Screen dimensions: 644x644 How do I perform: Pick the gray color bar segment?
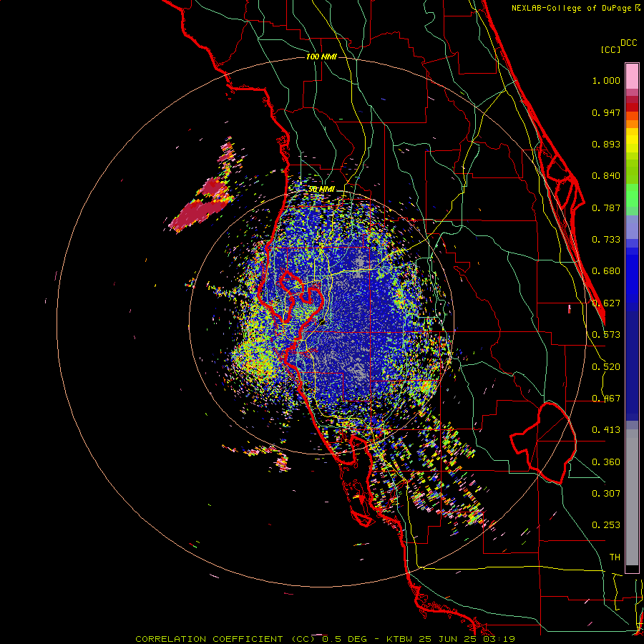point(632,497)
